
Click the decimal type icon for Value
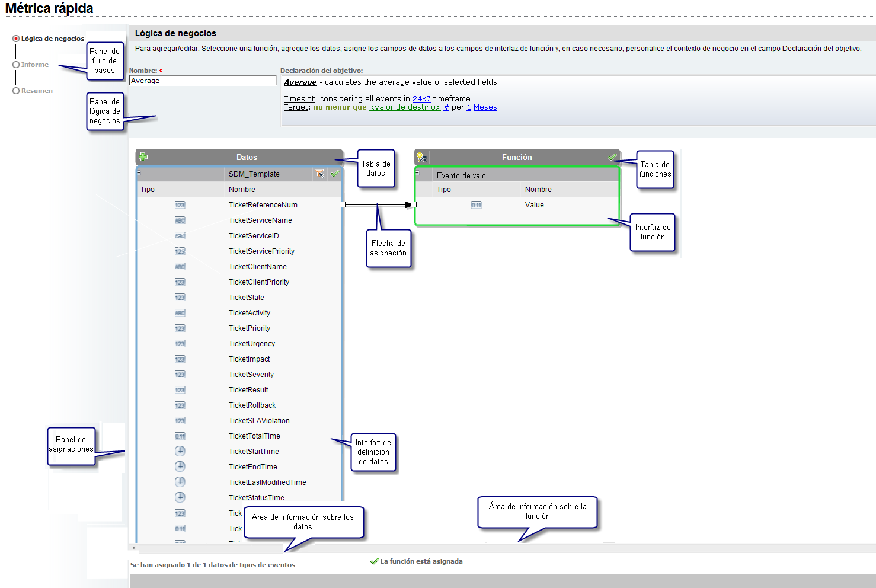pyautogui.click(x=477, y=205)
